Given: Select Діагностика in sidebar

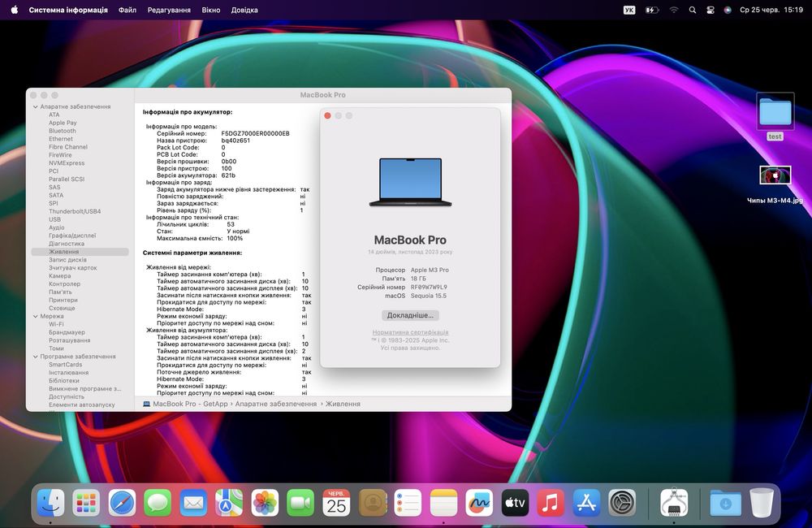Looking at the screenshot, I should pos(67,244).
